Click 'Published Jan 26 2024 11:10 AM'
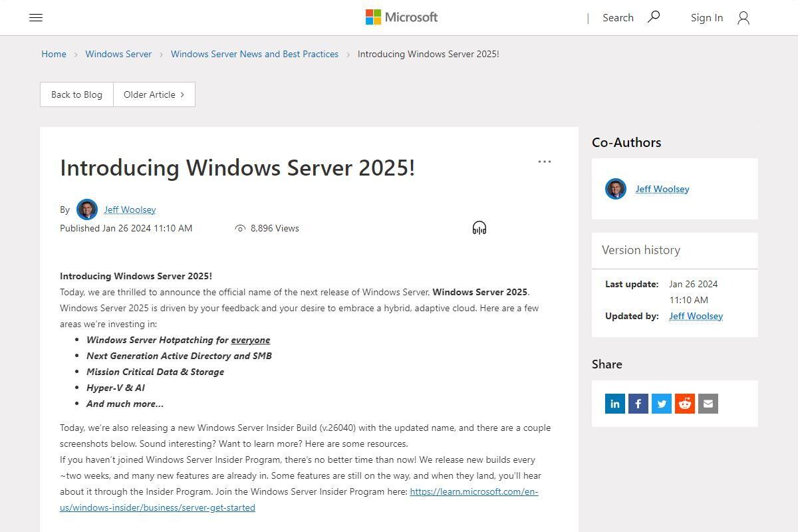The image size is (798, 532). point(126,228)
